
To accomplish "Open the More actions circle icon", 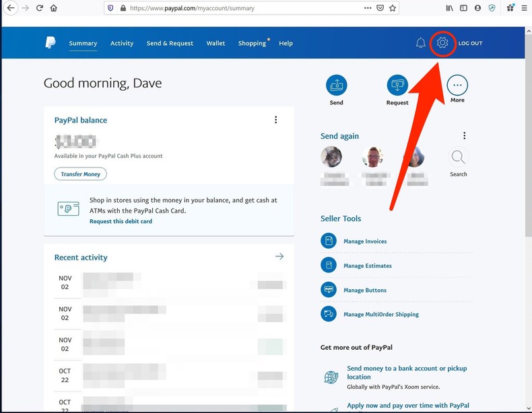I will pyautogui.click(x=457, y=85).
